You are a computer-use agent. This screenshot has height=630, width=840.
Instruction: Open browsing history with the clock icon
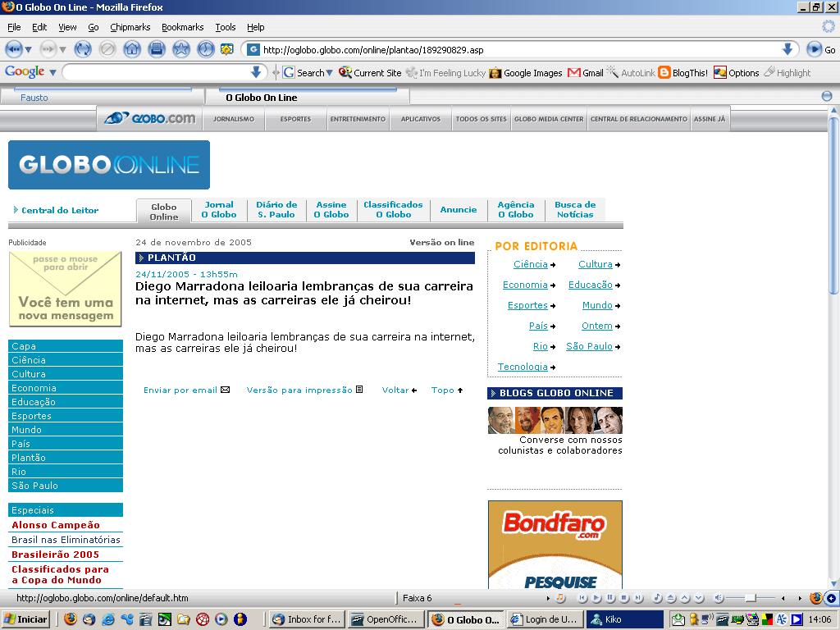click(x=206, y=50)
